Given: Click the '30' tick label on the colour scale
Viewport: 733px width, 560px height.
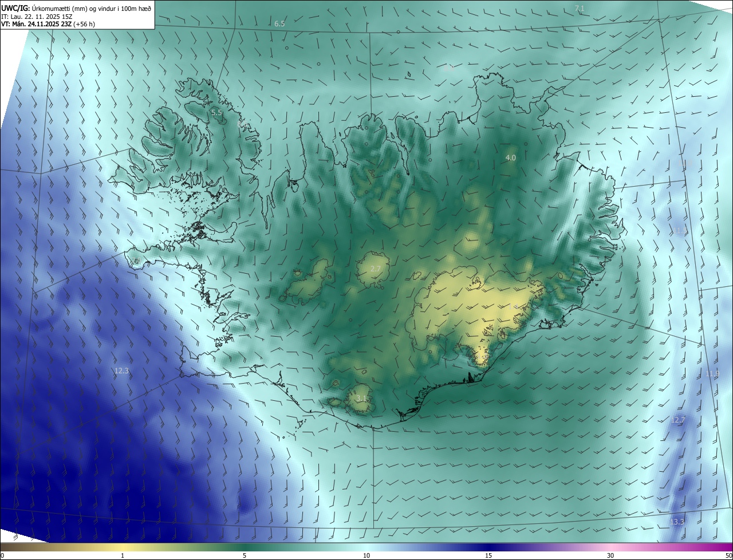Looking at the screenshot, I should (610, 555).
